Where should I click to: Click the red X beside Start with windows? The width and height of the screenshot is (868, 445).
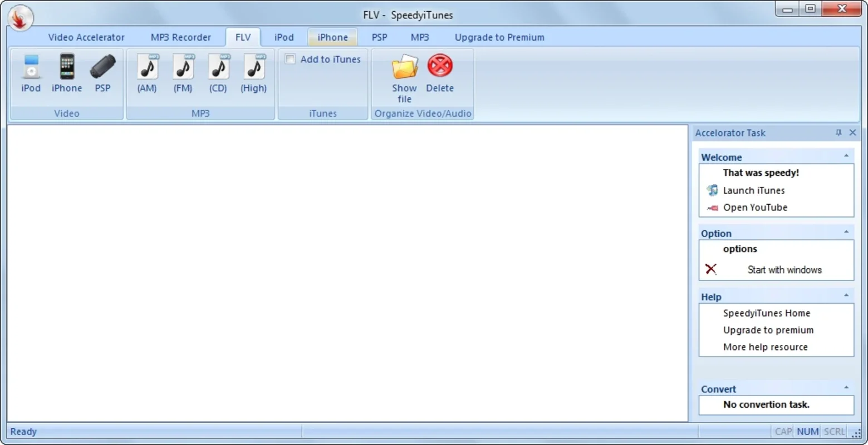click(711, 269)
